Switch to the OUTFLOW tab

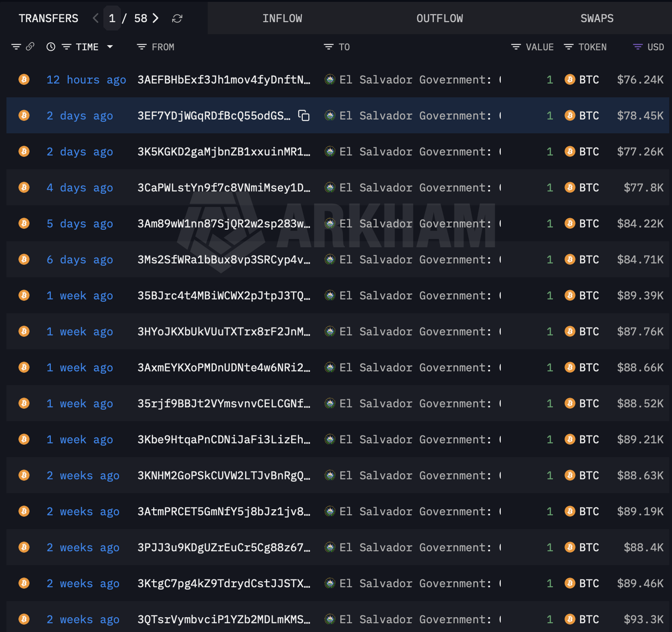[x=439, y=18]
